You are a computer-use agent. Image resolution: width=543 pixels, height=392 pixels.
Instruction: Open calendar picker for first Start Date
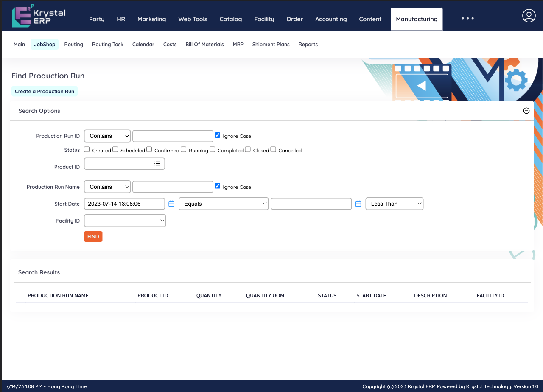[171, 204]
